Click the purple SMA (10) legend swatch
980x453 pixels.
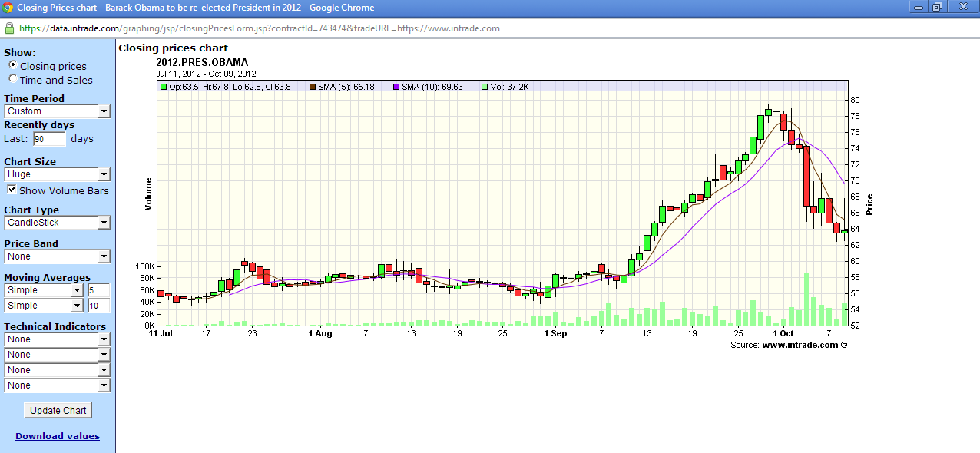point(396,87)
